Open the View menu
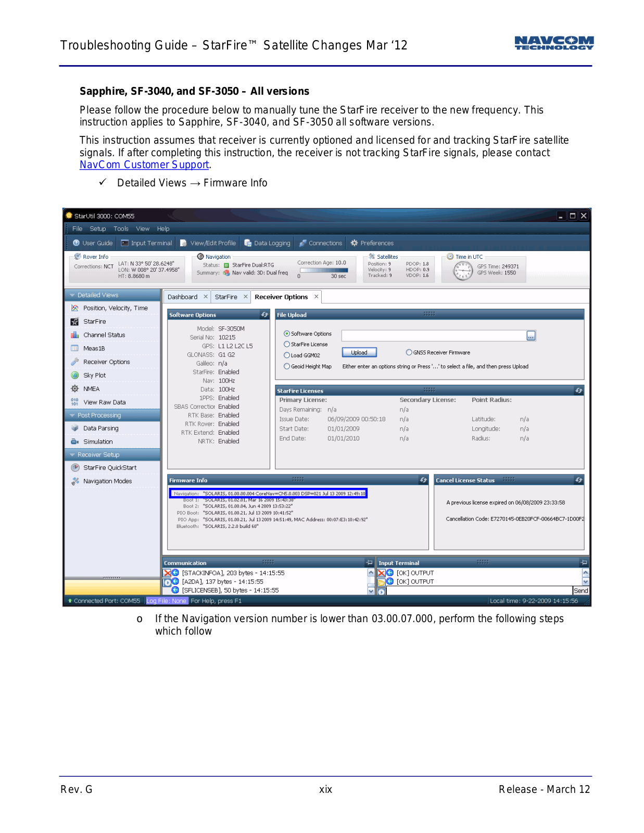This screenshot has width=644, height=833. 143,229
